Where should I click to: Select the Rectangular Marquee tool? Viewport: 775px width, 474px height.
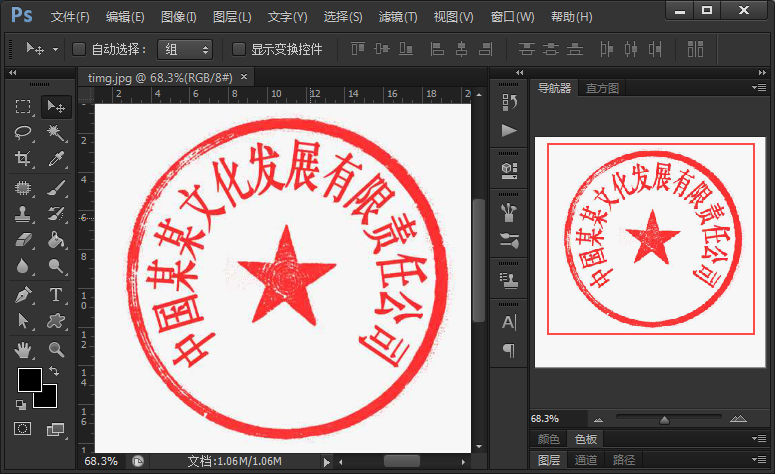pyautogui.click(x=23, y=107)
